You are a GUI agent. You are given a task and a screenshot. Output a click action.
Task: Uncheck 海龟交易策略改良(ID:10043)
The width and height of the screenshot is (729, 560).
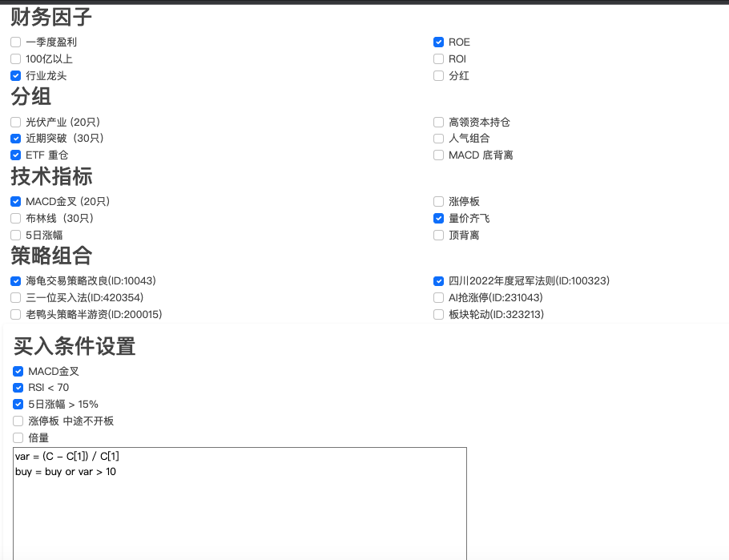(x=16, y=281)
